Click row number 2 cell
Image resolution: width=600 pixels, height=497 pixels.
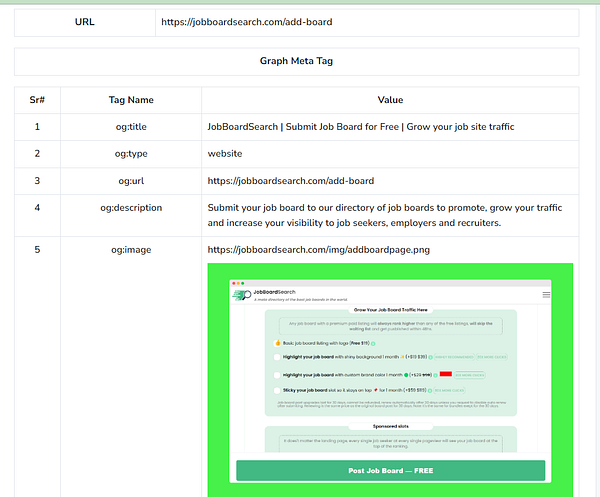point(37,154)
